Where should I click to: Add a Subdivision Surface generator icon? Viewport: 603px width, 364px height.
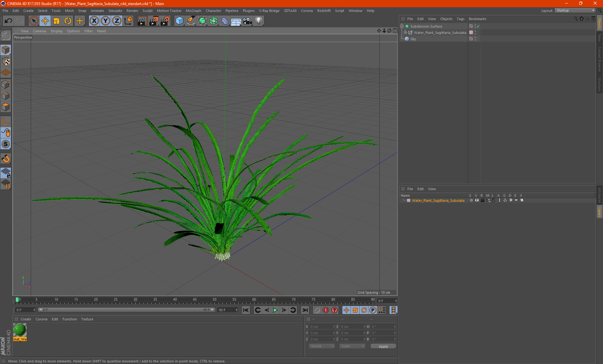click(202, 21)
